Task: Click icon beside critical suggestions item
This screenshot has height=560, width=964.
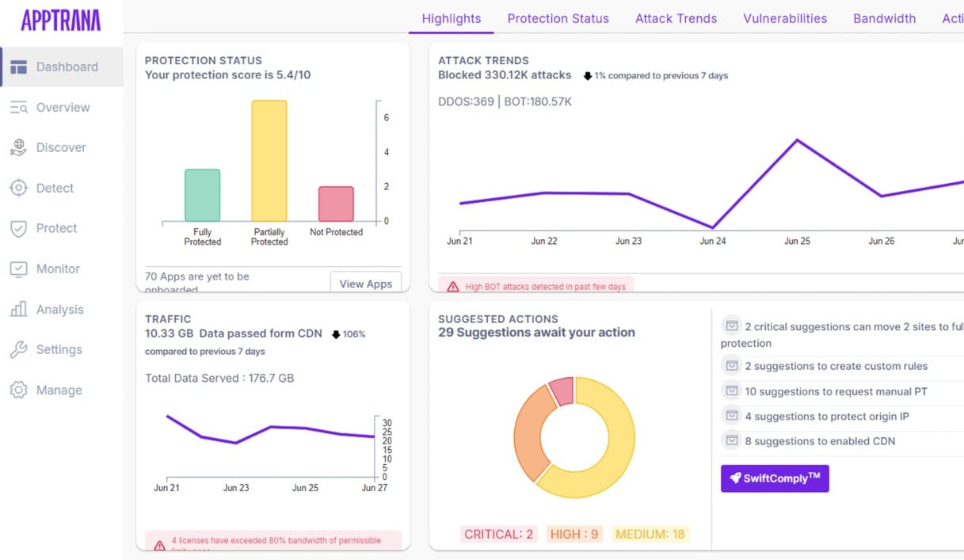Action: (731, 326)
